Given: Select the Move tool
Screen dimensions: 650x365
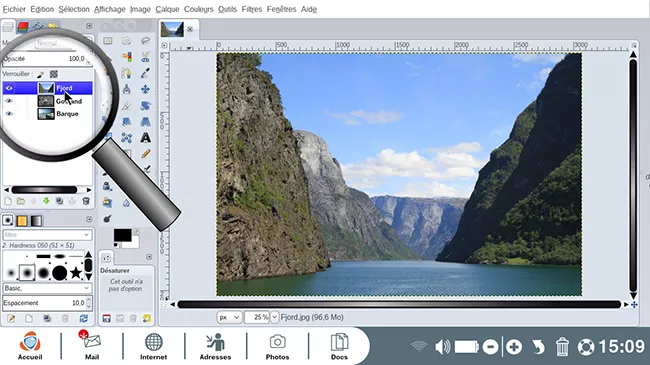Looking at the screenshot, I should click(146, 89).
